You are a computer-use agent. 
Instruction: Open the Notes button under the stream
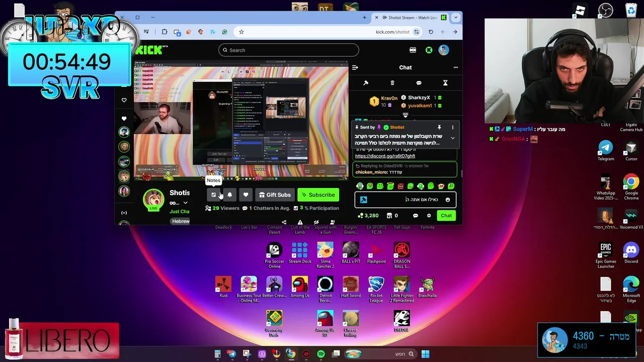(214, 195)
